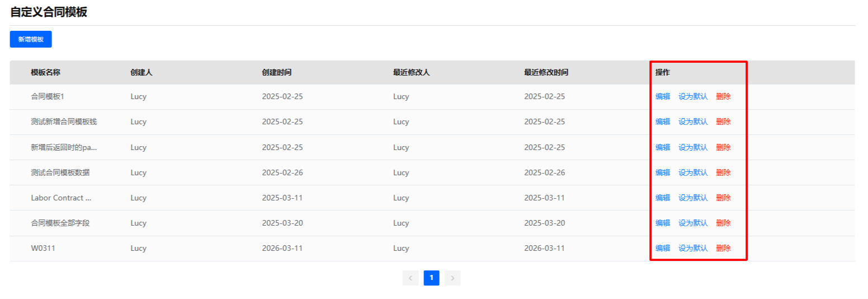Click the 模板名称 column header
Image resolution: width=868 pixels, height=299 pixels.
[45, 72]
